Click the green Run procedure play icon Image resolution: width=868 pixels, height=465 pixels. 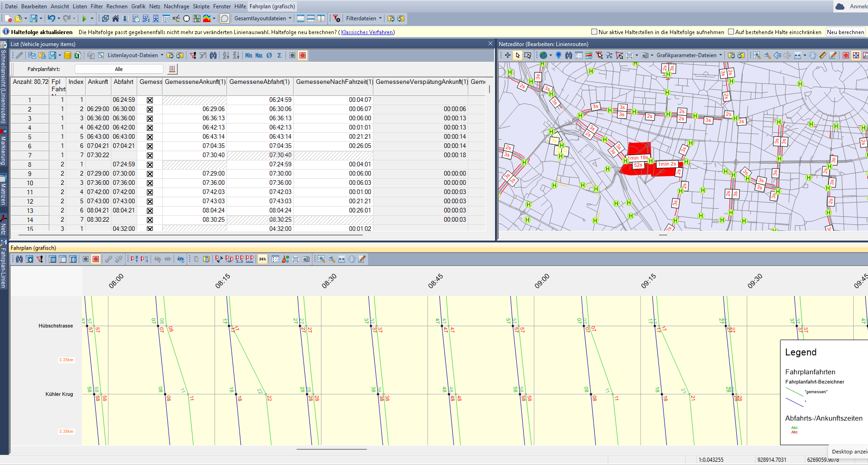[x=84, y=18]
